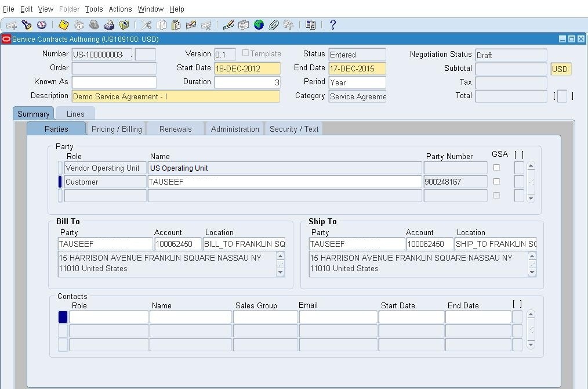Open the Actions menu

pos(119,9)
